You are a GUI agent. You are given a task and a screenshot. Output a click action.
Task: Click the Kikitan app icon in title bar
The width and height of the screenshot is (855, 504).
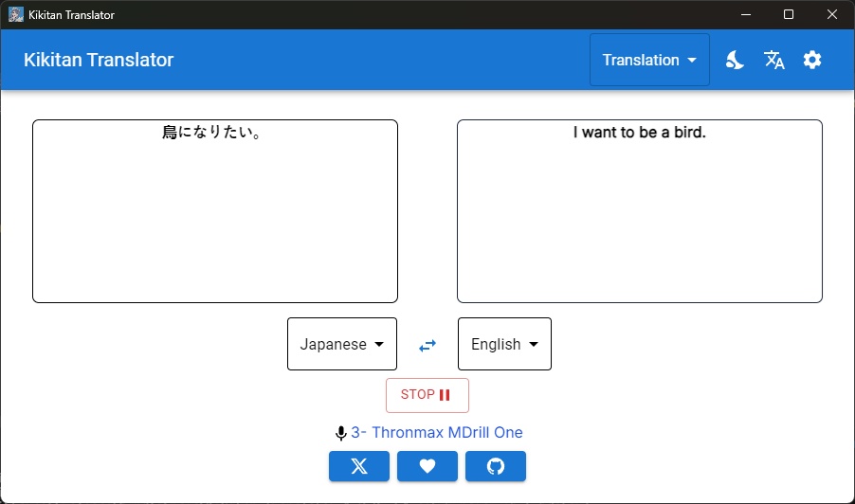pos(16,15)
